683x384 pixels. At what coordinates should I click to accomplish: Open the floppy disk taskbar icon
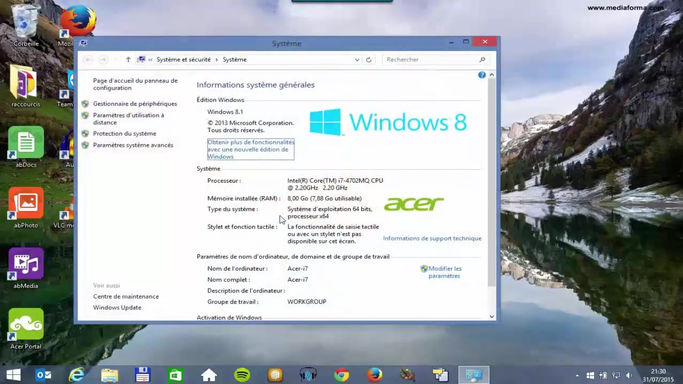click(142, 375)
